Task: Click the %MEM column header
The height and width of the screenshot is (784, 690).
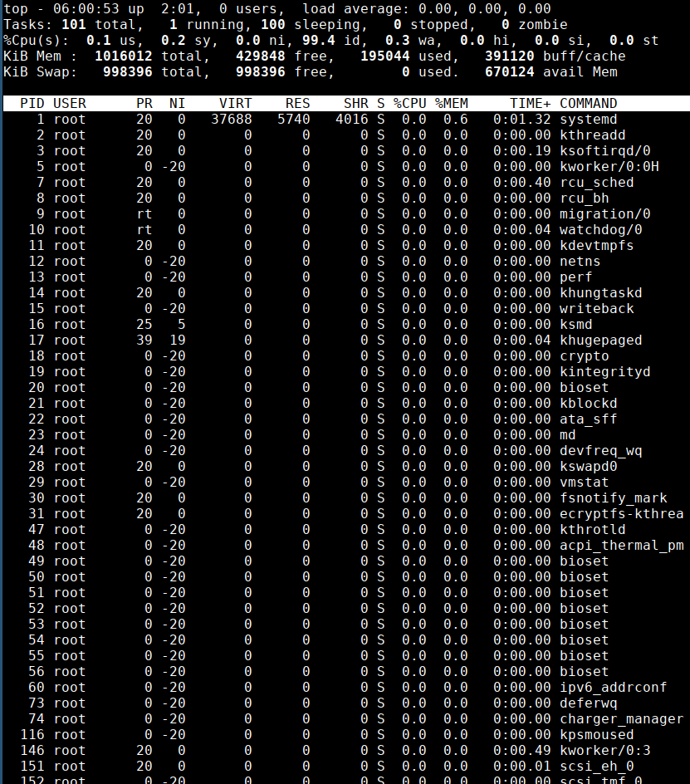Action: [451, 104]
